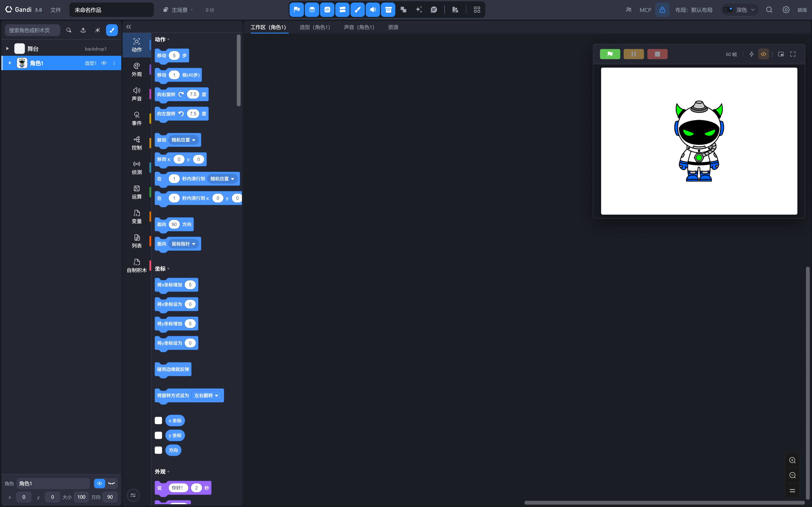812x507 pixels.
Task: Collapse the block palette with double chevron
Action: (x=129, y=27)
